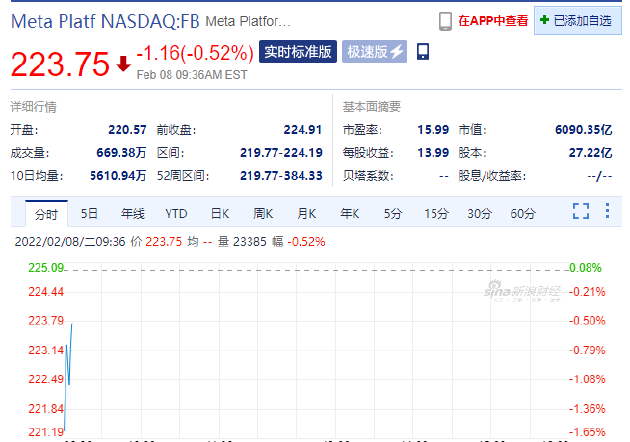
Task: Click the red down arrow next to 223.75
Action: (123, 64)
